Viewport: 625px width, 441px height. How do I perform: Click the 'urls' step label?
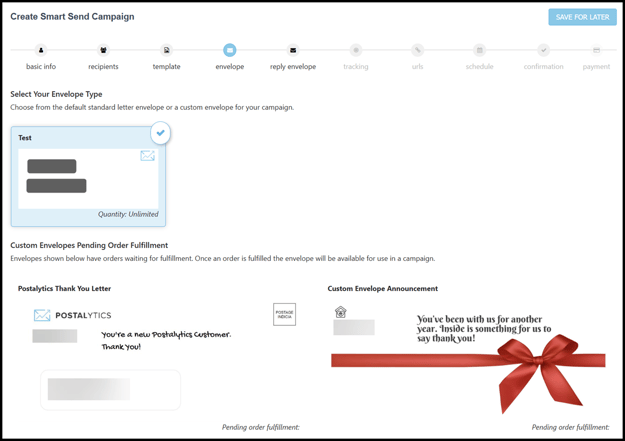(417, 67)
